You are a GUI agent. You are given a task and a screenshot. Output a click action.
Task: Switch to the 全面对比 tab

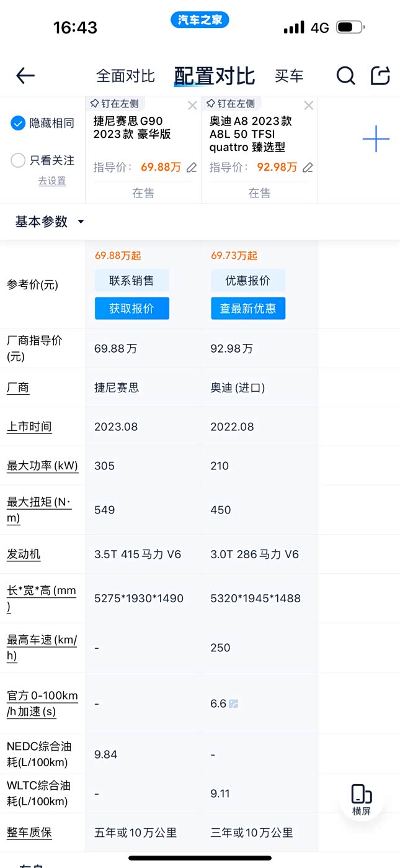[125, 76]
